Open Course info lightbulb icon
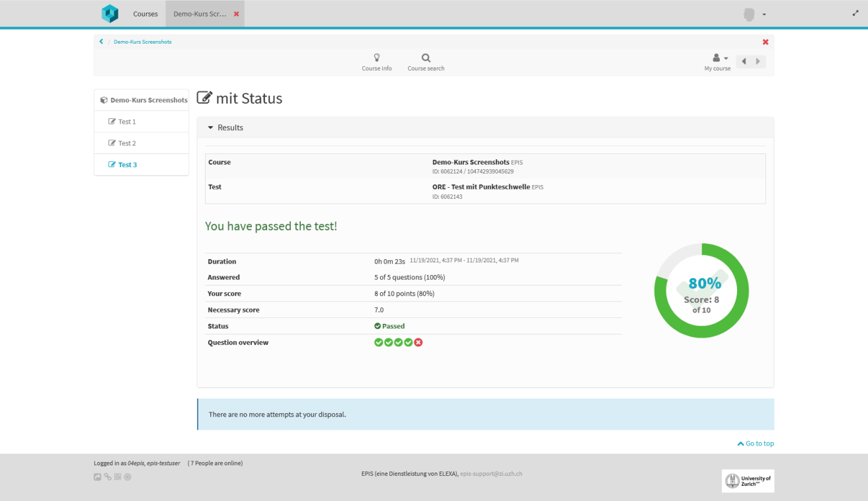This screenshot has width=868, height=501. [x=377, y=58]
